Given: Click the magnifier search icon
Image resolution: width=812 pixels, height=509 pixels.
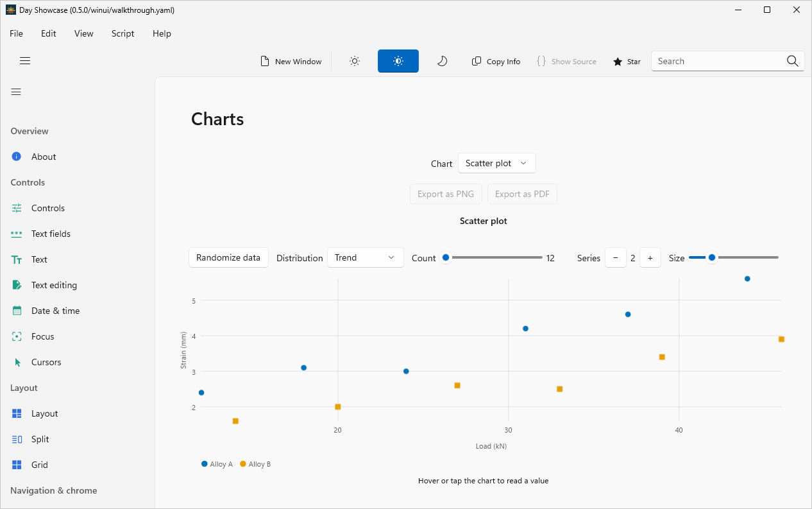Looking at the screenshot, I should [793, 61].
